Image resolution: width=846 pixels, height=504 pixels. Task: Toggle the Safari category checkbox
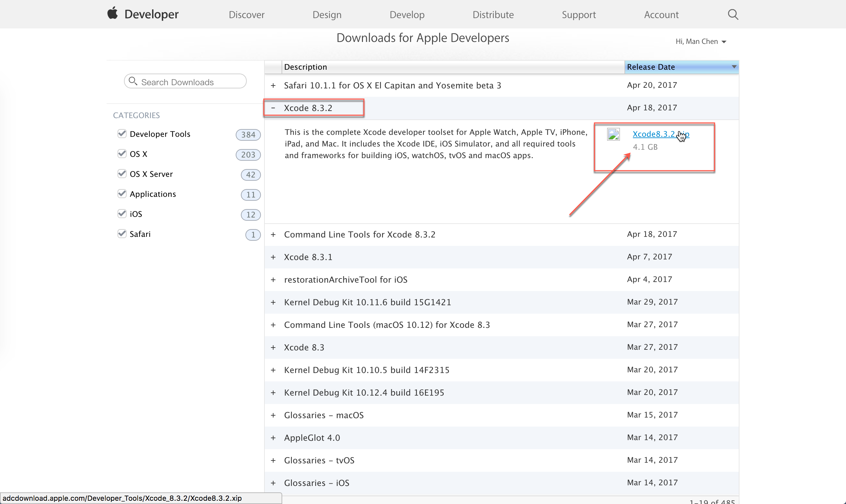click(122, 234)
